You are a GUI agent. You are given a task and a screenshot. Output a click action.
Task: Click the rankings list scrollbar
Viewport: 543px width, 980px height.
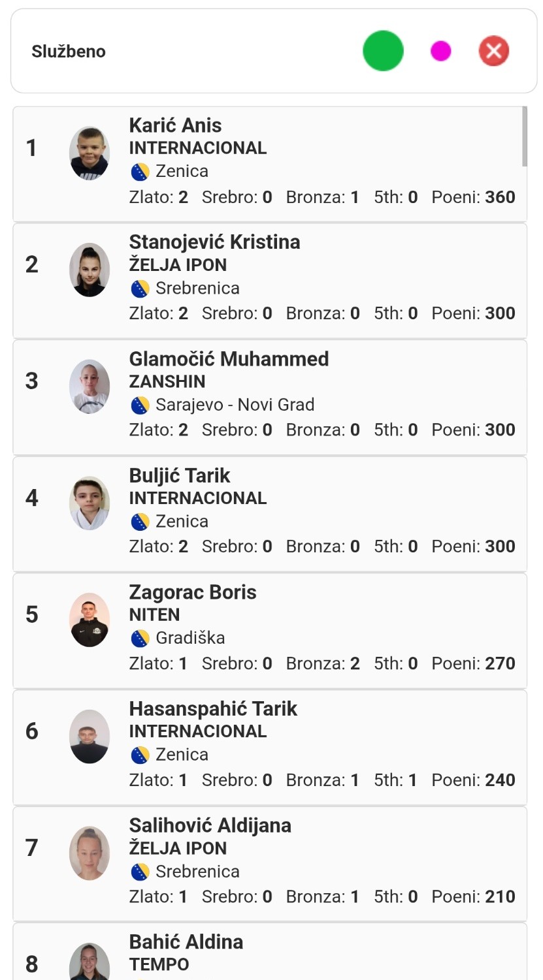click(x=524, y=137)
